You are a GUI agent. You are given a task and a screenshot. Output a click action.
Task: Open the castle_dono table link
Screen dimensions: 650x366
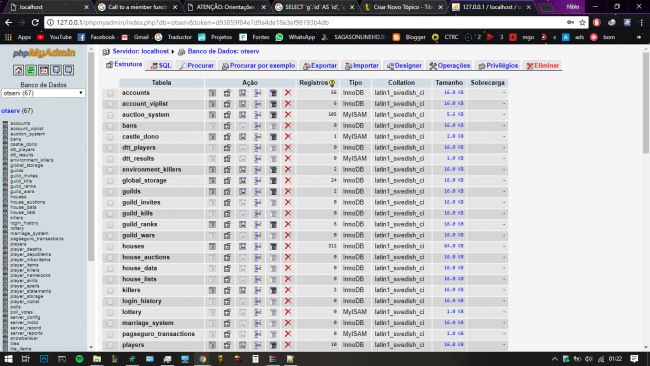pyautogui.click(x=141, y=137)
